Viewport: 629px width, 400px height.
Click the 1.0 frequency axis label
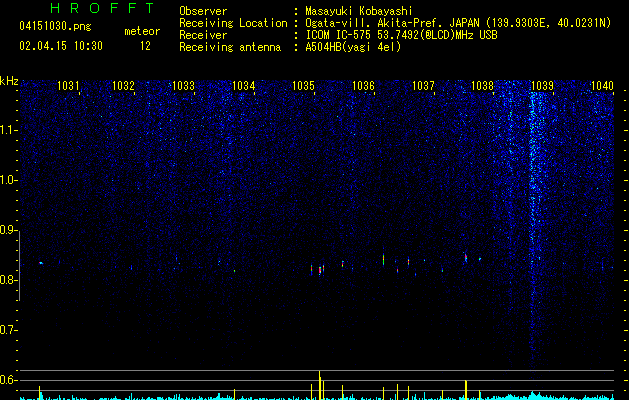pos(8,180)
